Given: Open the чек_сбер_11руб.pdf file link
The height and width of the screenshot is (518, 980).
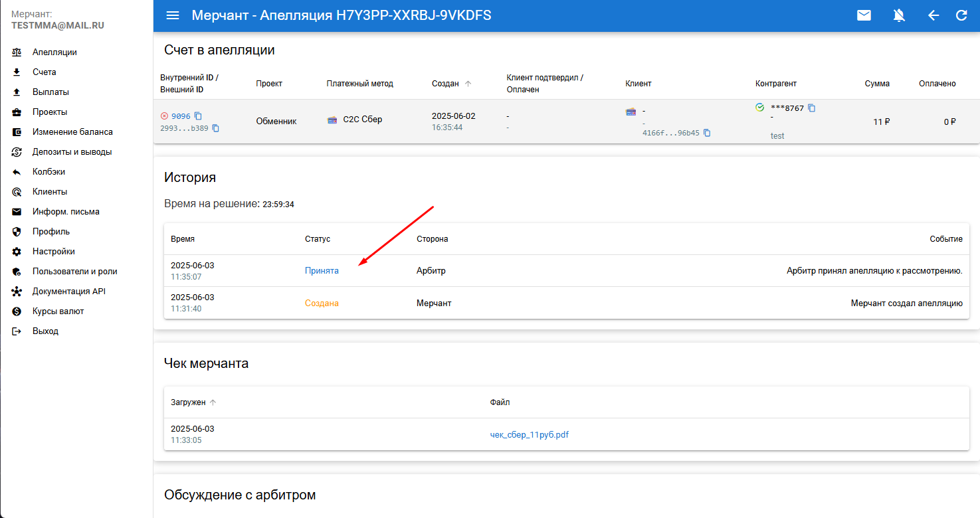Looking at the screenshot, I should coord(529,435).
